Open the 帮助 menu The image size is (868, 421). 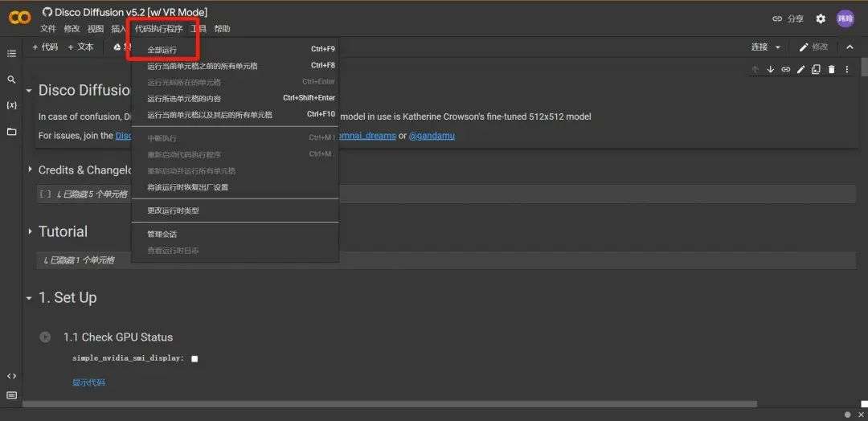tap(222, 29)
